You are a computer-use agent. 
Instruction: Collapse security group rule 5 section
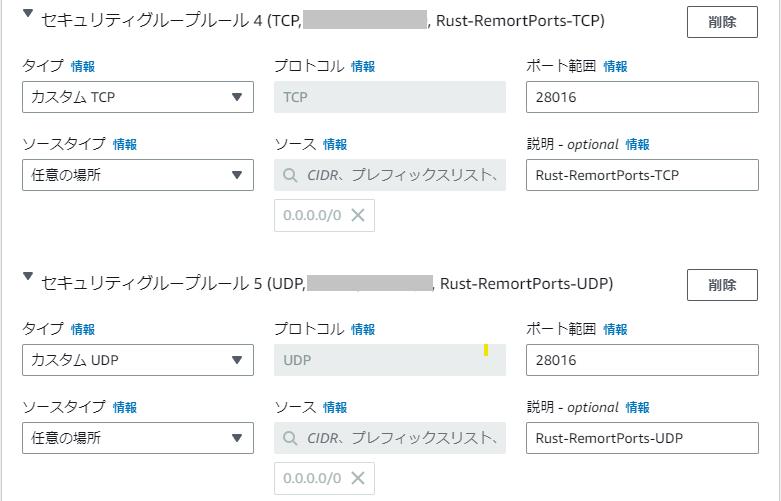pyautogui.click(x=28, y=281)
